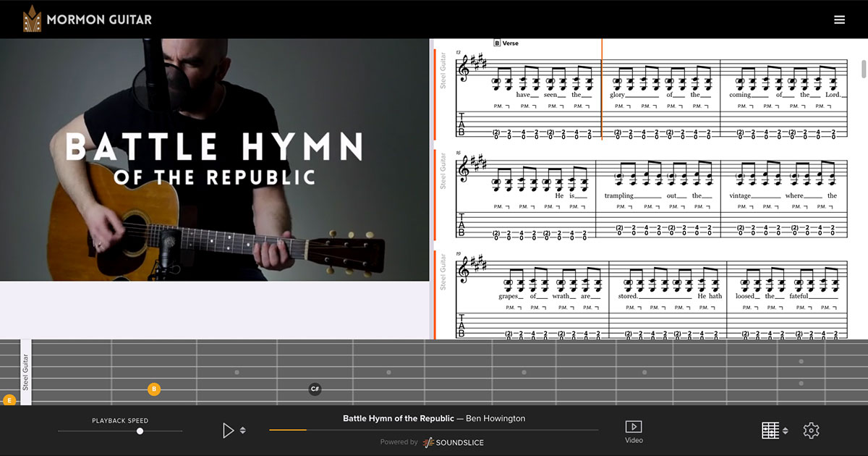
Task: Click the Battle Hymn of the Republic title
Action: [x=398, y=418]
